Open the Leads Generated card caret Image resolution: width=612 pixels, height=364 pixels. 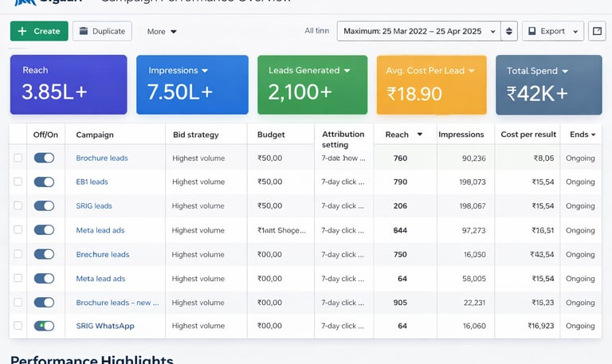[347, 71]
